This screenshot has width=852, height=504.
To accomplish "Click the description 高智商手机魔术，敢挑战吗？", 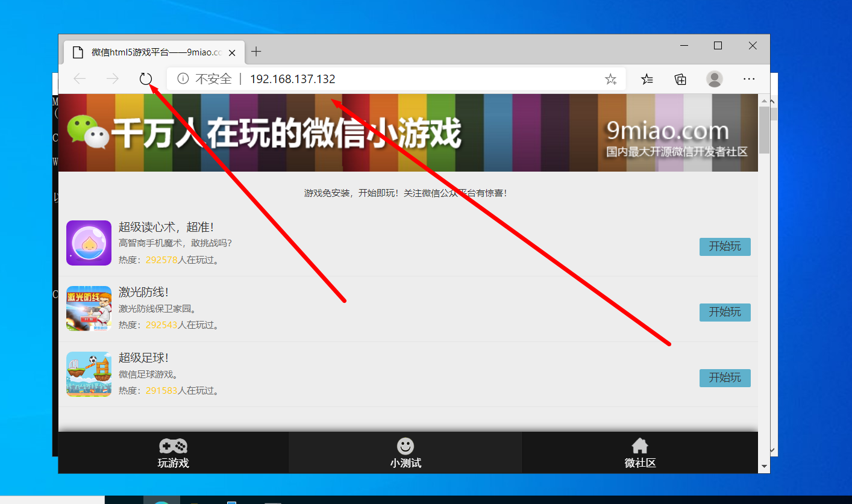I will 175,243.
